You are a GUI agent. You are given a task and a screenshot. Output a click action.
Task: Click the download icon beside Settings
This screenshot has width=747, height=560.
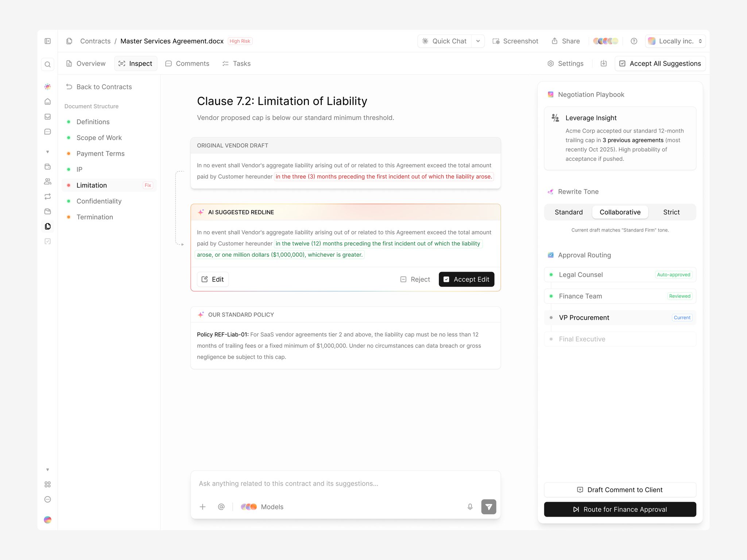point(604,63)
